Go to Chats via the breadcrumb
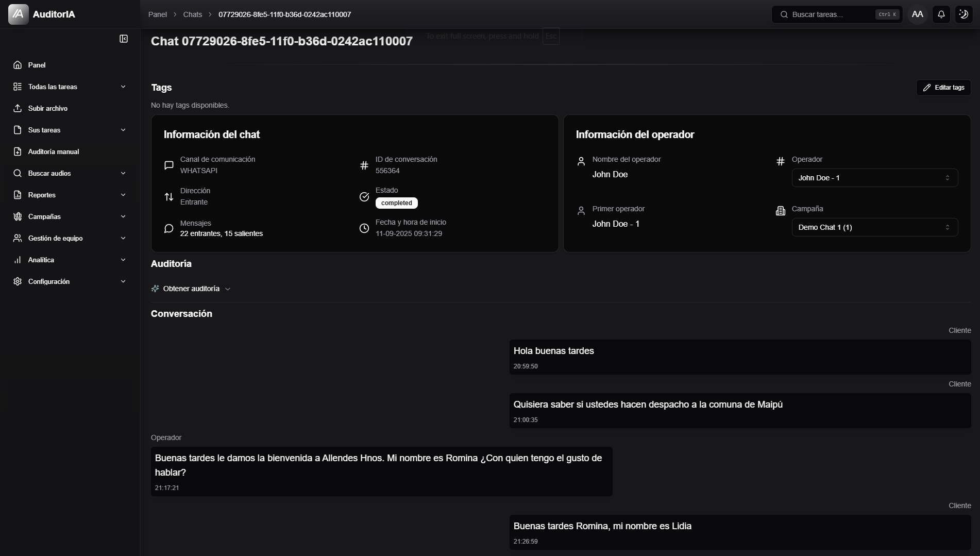Image resolution: width=980 pixels, height=556 pixels. (x=193, y=14)
